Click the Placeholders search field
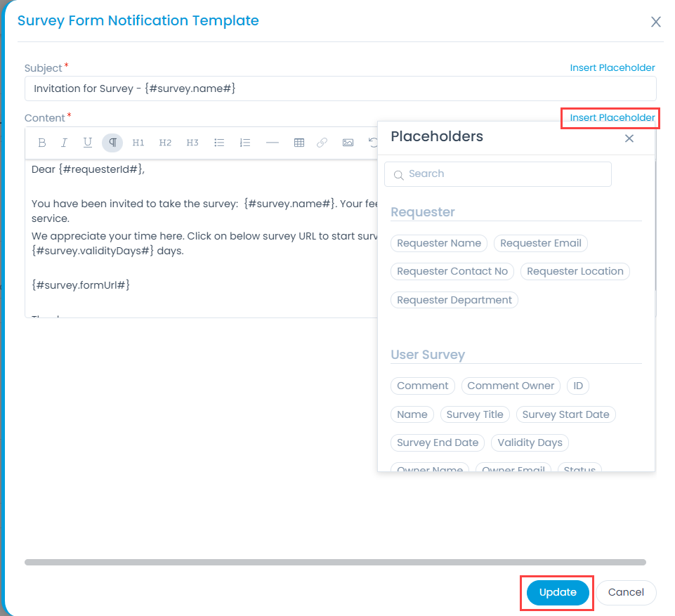Screen dimensions: 675x616 497,173
